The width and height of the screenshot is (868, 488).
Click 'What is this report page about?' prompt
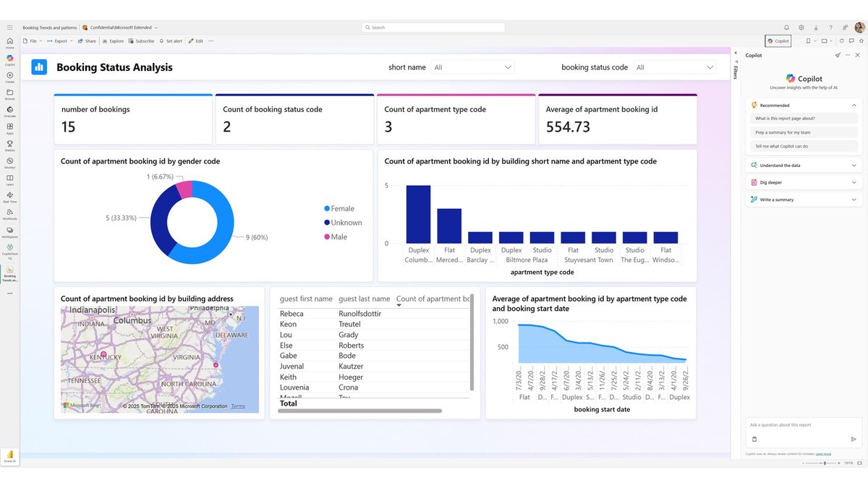803,118
